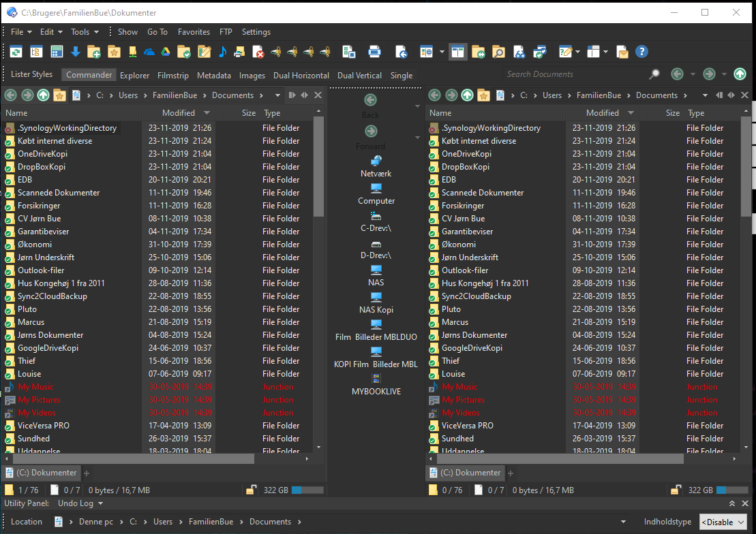This screenshot has height=534, width=756.
Task: Select ViceVersa PRO in left pane
Action: (x=44, y=426)
